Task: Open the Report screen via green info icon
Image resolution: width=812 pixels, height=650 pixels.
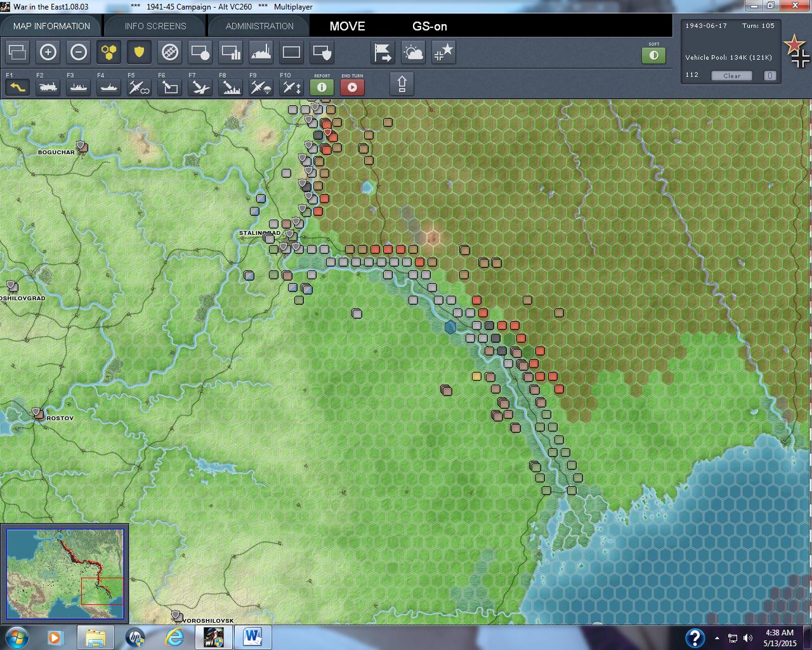Action: (322, 87)
